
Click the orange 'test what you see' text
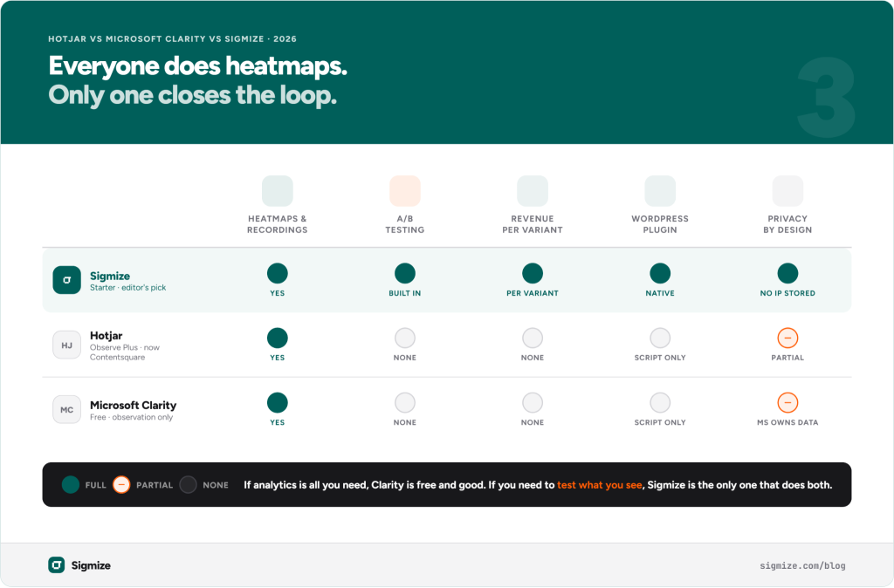599,485
